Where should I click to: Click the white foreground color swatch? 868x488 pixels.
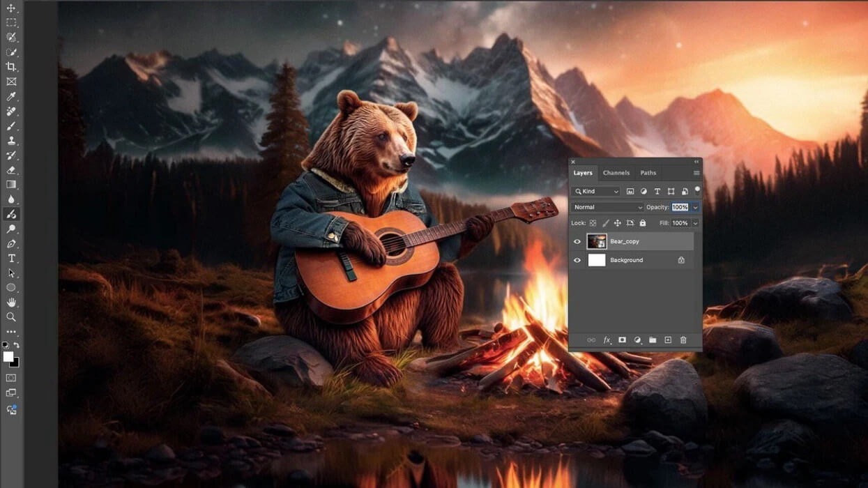pyautogui.click(x=8, y=357)
